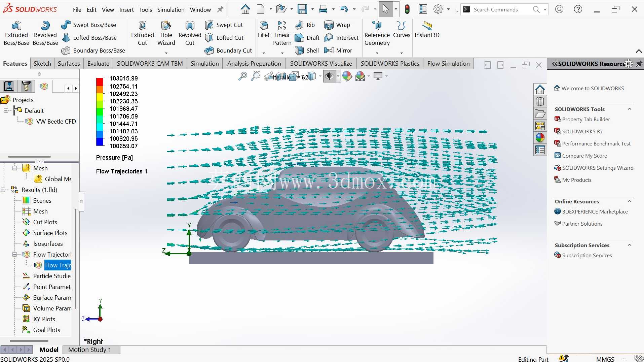
Task: Select the VW Beetle CFD project
Action: (56, 121)
